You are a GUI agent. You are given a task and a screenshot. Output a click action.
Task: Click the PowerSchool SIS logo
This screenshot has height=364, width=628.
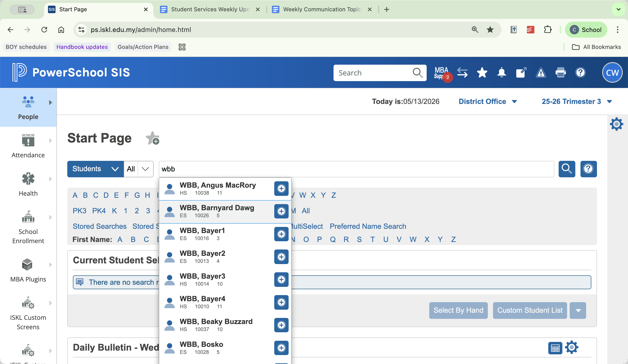tap(71, 72)
